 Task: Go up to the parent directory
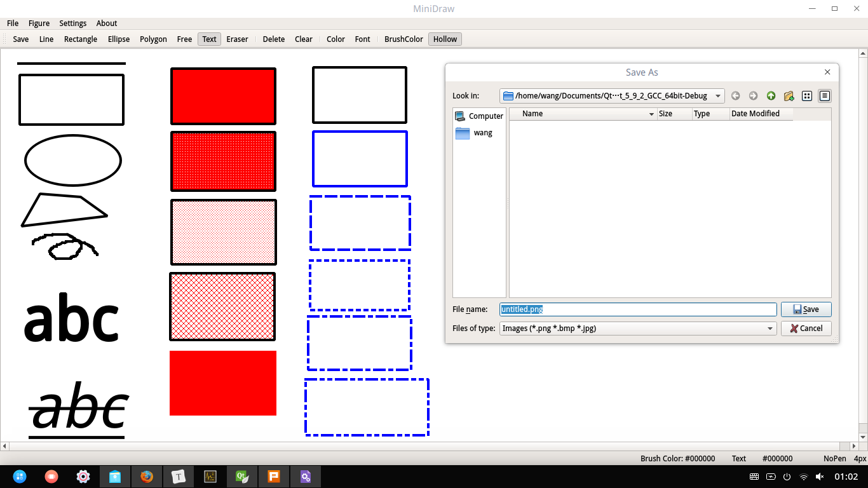click(771, 95)
